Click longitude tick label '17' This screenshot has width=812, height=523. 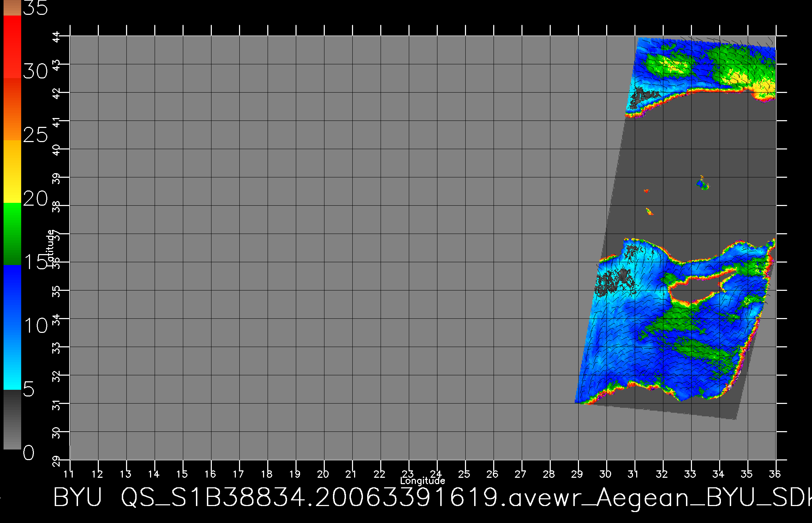pos(239,474)
